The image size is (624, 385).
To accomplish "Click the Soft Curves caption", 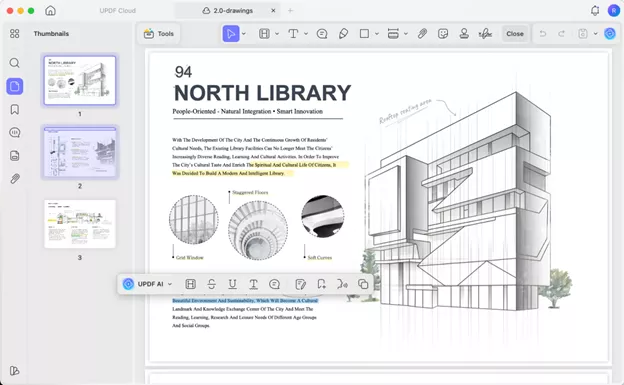I will click(x=320, y=258).
